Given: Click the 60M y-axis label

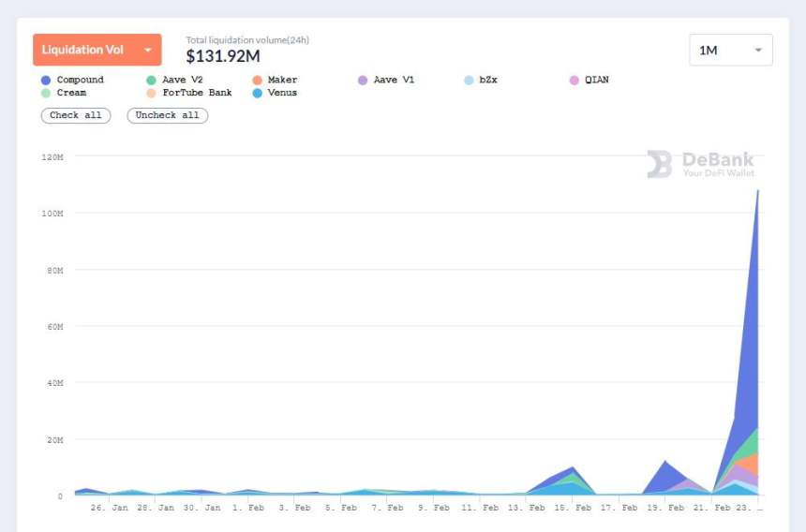Looking at the screenshot, I should (55, 327).
